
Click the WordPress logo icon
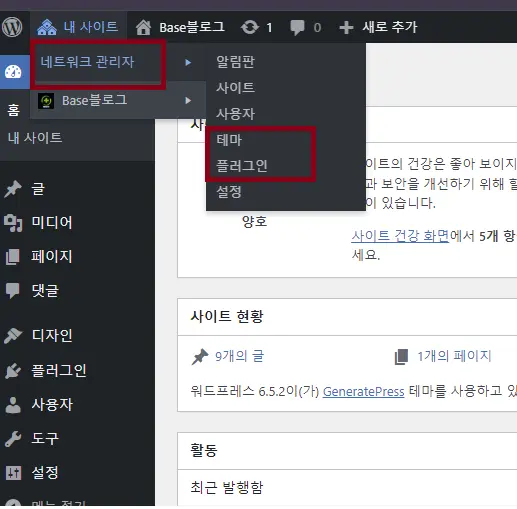(12, 27)
